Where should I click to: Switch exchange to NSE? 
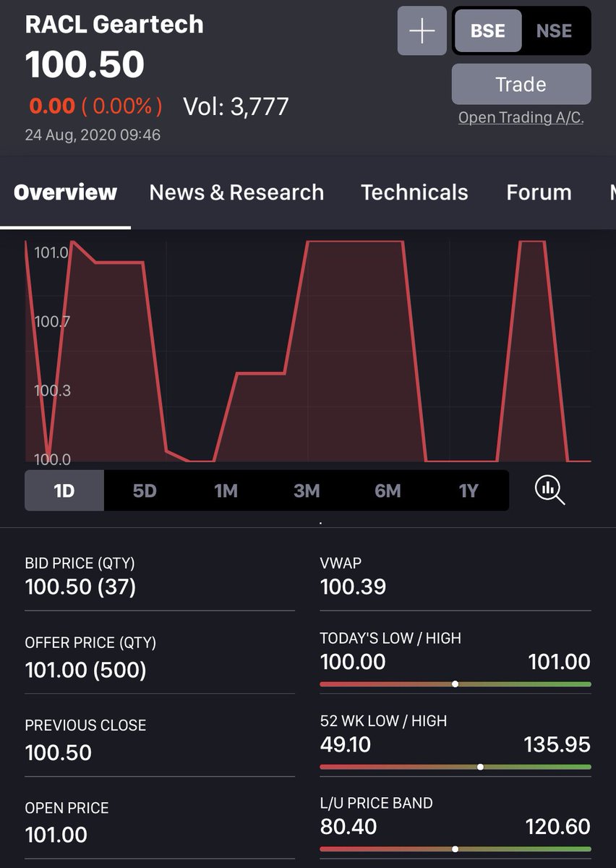coord(554,31)
